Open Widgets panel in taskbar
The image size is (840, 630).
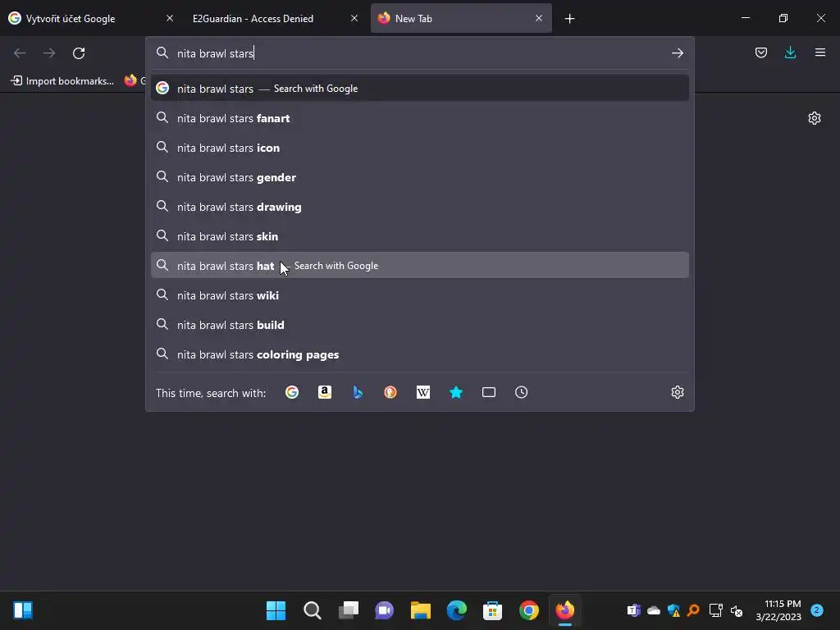click(23, 610)
